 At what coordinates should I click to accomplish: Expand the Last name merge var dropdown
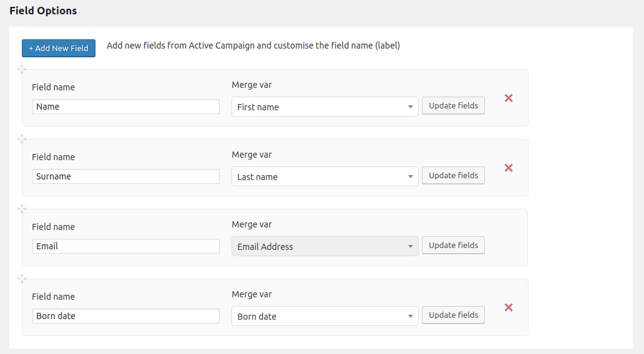(x=324, y=176)
